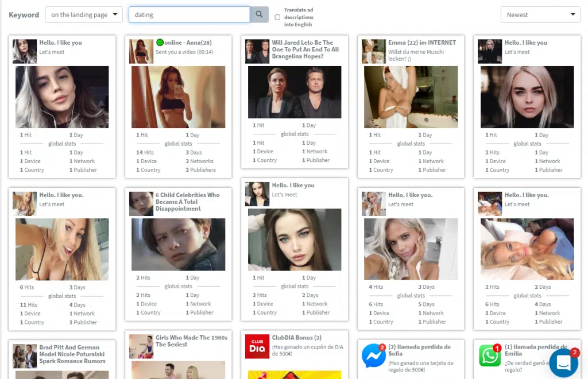This screenshot has width=588, height=379.
Task: Click '¡Has ganado un cupón de DIA' description
Action: coord(308,350)
